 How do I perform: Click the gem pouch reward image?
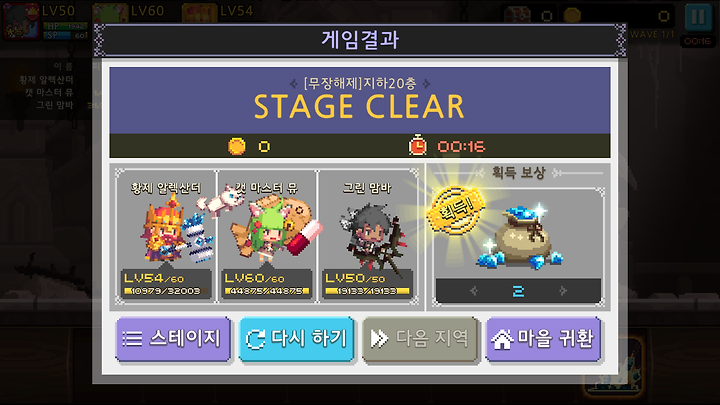coord(521,239)
